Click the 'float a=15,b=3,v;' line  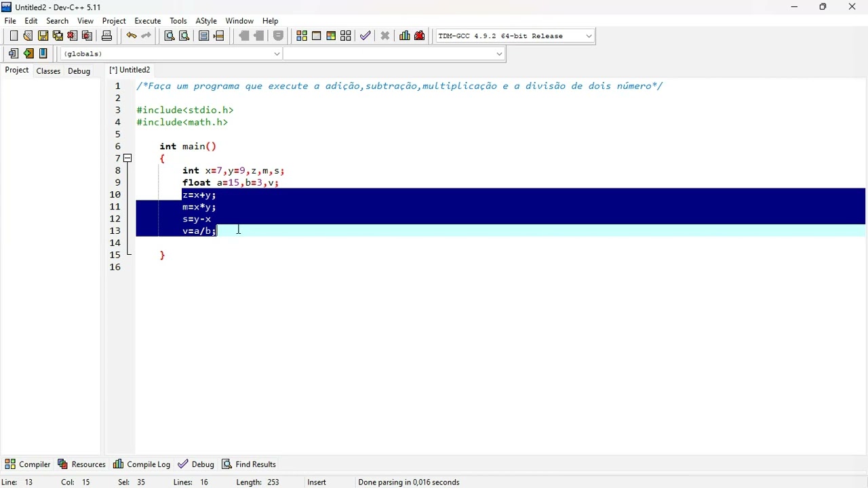click(231, 183)
